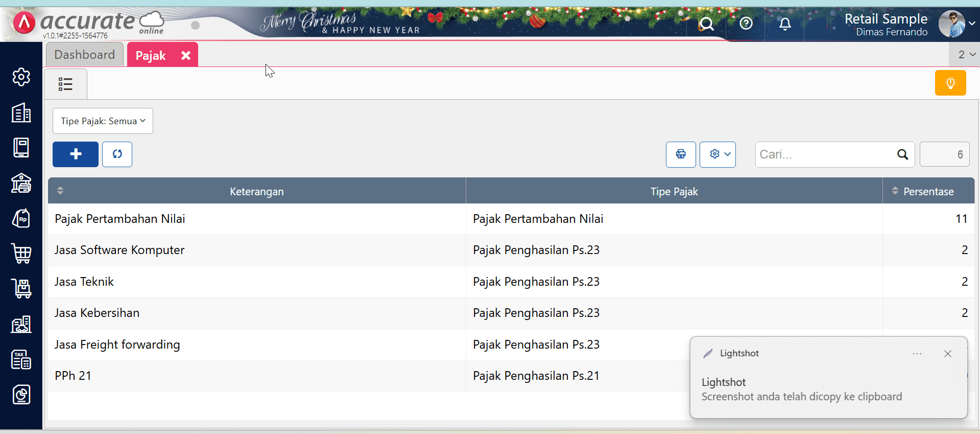Switch to the Dashboard tab
The image size is (980, 434).
tap(85, 55)
